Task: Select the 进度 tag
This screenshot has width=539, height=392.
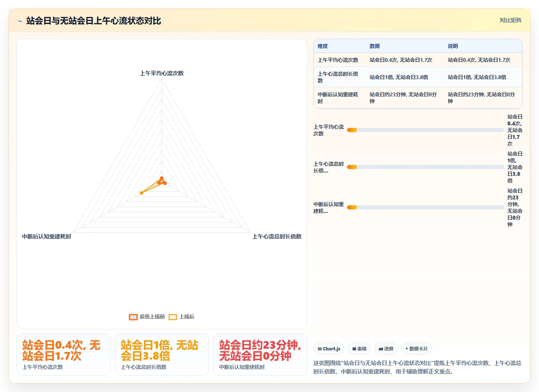Action: [x=386, y=349]
